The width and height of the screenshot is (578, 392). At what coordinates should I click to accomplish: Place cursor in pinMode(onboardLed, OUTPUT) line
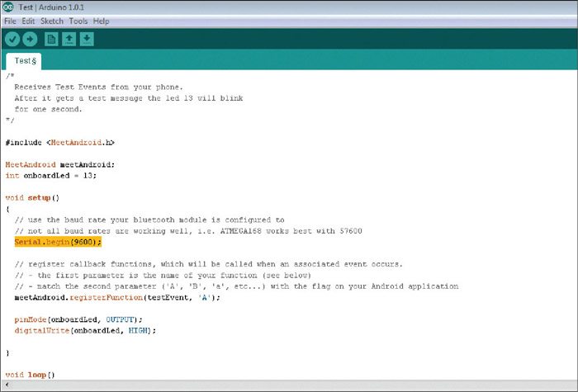tap(78, 319)
